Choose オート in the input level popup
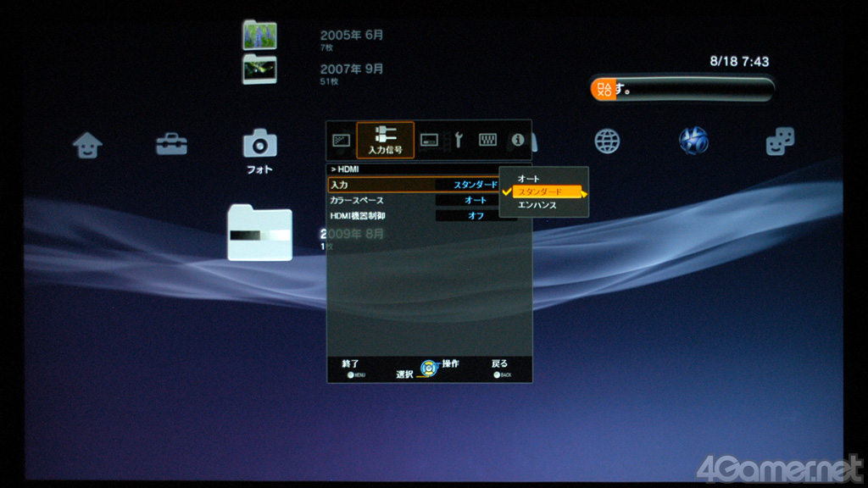868x488 pixels. pos(528,179)
